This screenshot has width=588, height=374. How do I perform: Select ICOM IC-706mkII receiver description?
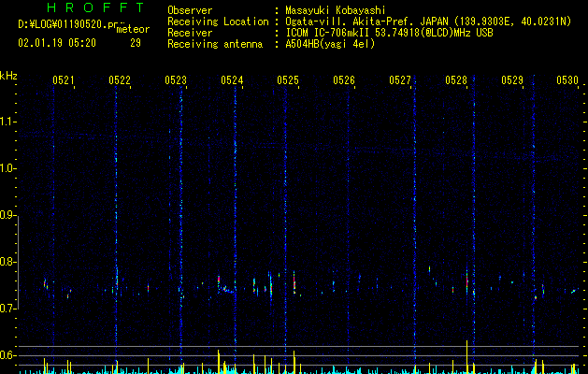(x=389, y=33)
